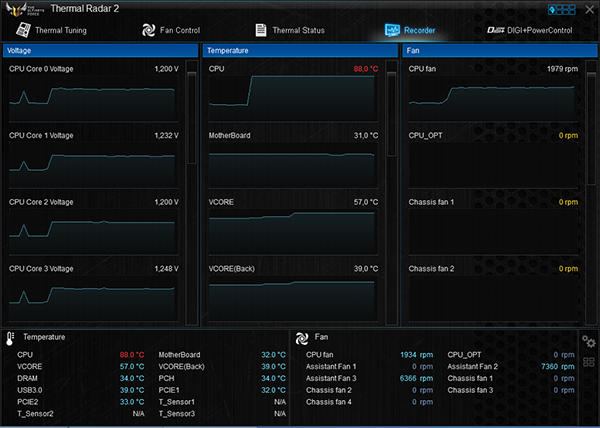Select the MotherBoard temperature graph
The height and width of the screenshot is (428, 600).
[x=293, y=165]
